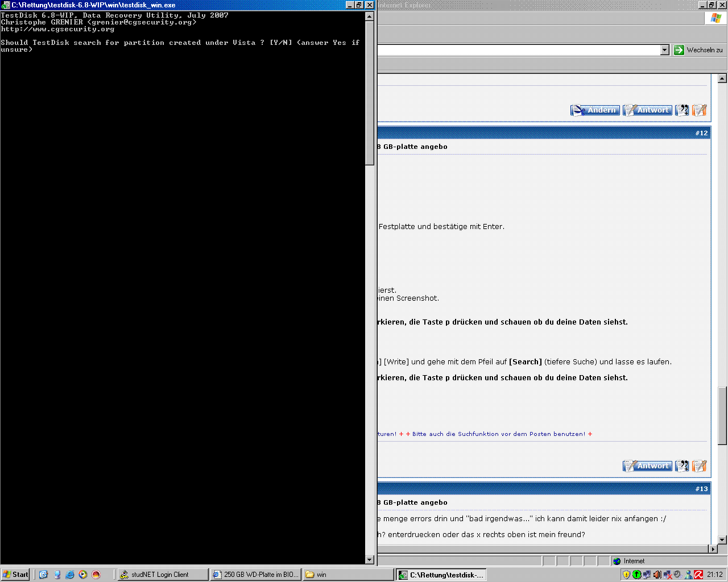The image size is (728, 582).
Task: Click the green Go arrow next to Wechseln zu
Action: (679, 50)
